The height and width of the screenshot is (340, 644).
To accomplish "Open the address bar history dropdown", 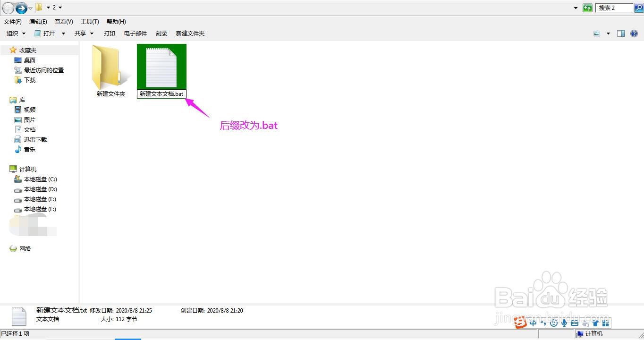I will [x=576, y=8].
